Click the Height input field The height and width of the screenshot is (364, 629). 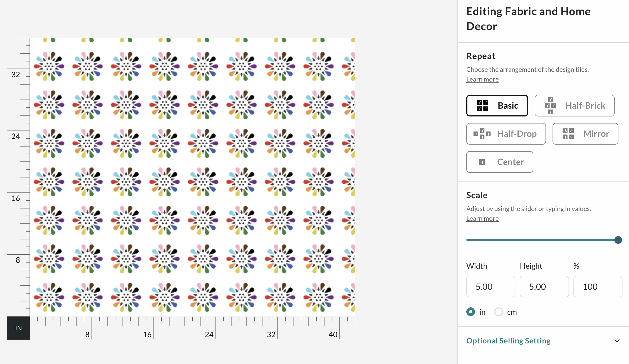(544, 287)
